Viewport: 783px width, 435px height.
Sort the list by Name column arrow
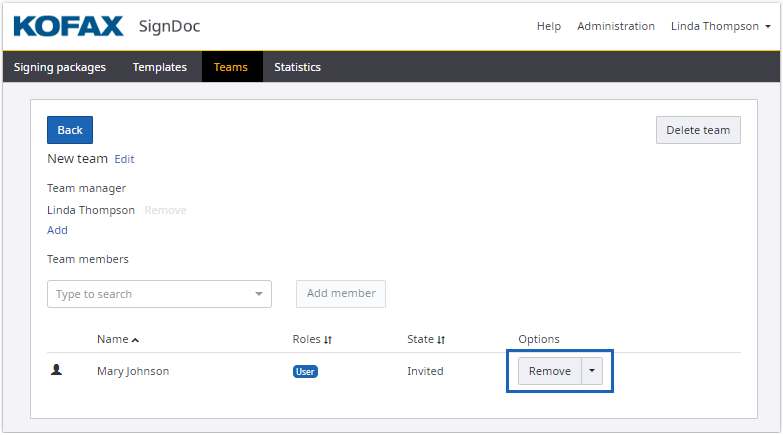pyautogui.click(x=135, y=340)
